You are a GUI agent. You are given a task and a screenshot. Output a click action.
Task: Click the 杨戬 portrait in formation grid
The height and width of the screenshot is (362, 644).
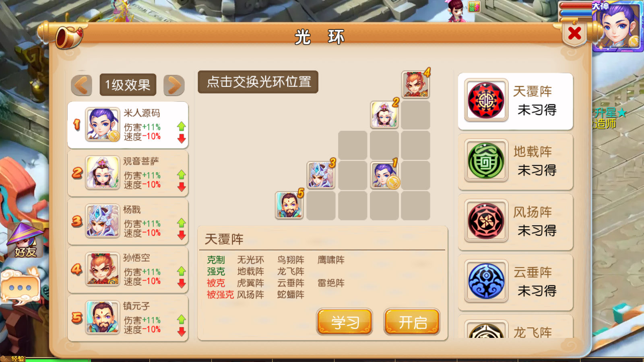tap(321, 175)
